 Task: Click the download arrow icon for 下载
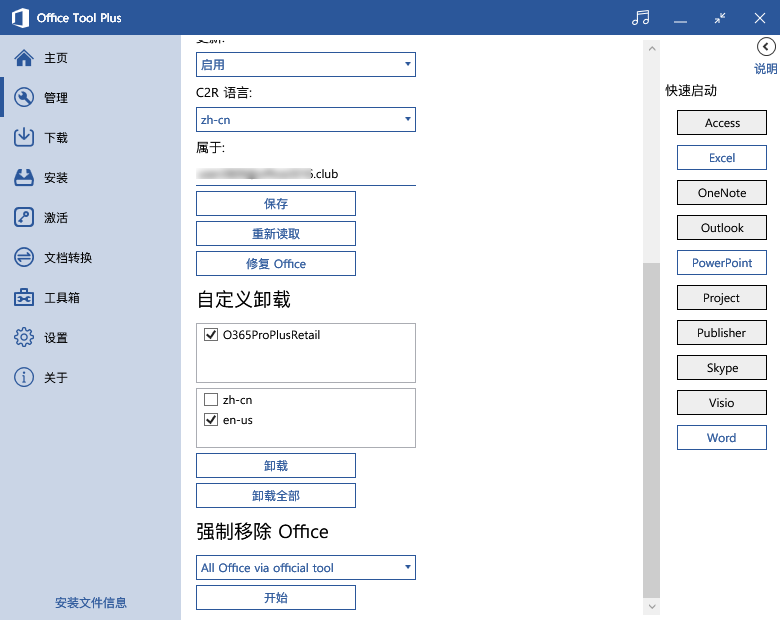[24, 137]
